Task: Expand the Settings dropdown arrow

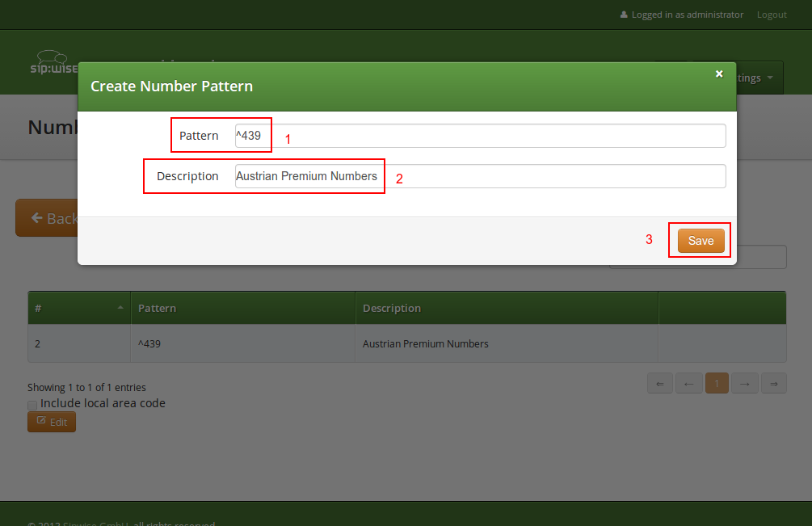Action: 770,78
